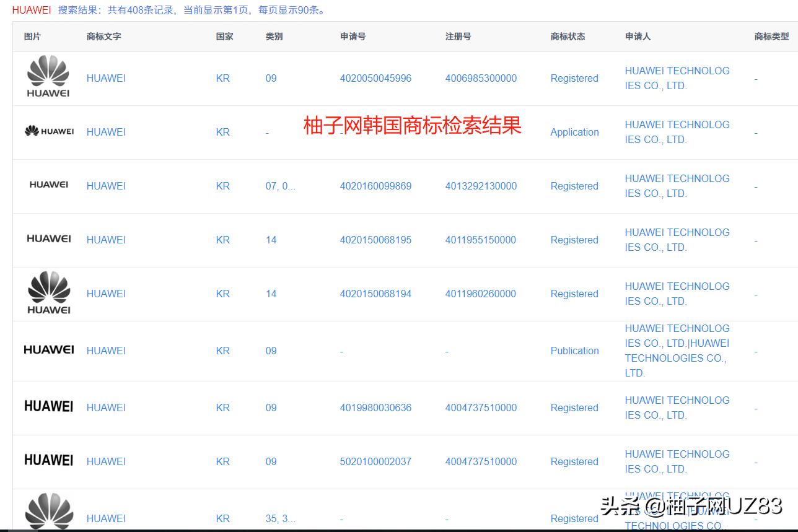Click the 申请号 column header
Viewport: 798px width, 532px height.
353,37
